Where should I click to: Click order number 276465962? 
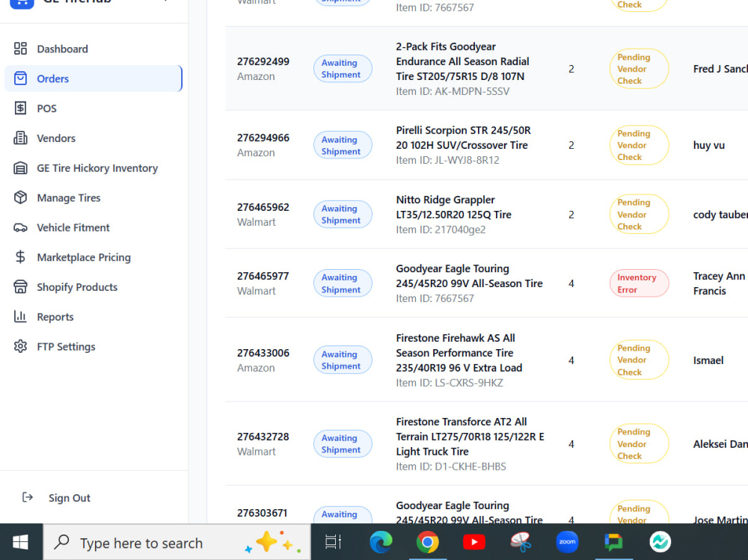(x=263, y=207)
